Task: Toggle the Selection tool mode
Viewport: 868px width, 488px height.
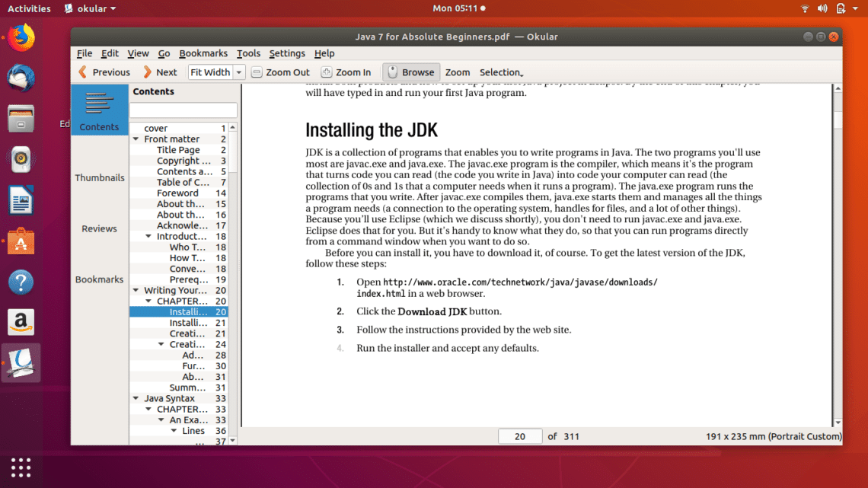Action: pos(501,72)
